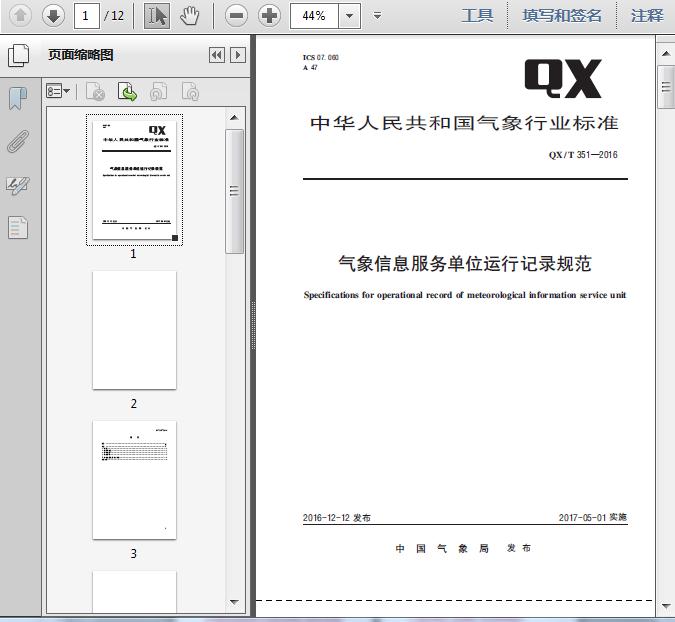Click the English subtitle Specifications for operational record
675x622 pixels.
pyautogui.click(x=465, y=295)
